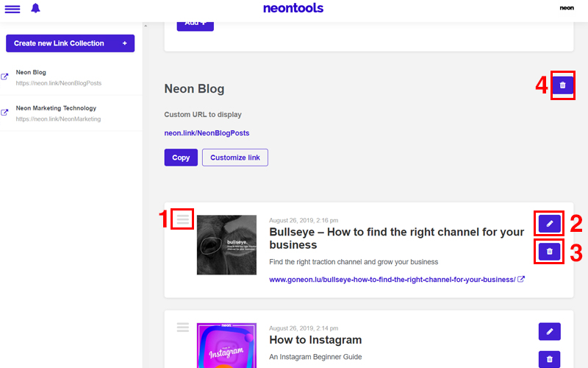Viewport: 588px width, 368px height.
Task: Open external link icon for Neon Marketing Technology
Action: (4, 113)
